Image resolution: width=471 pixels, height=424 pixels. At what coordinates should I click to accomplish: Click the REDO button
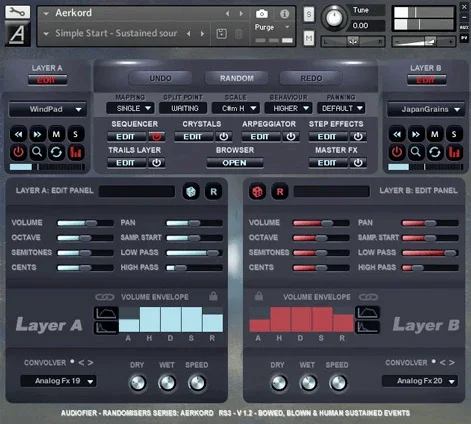pos(311,78)
